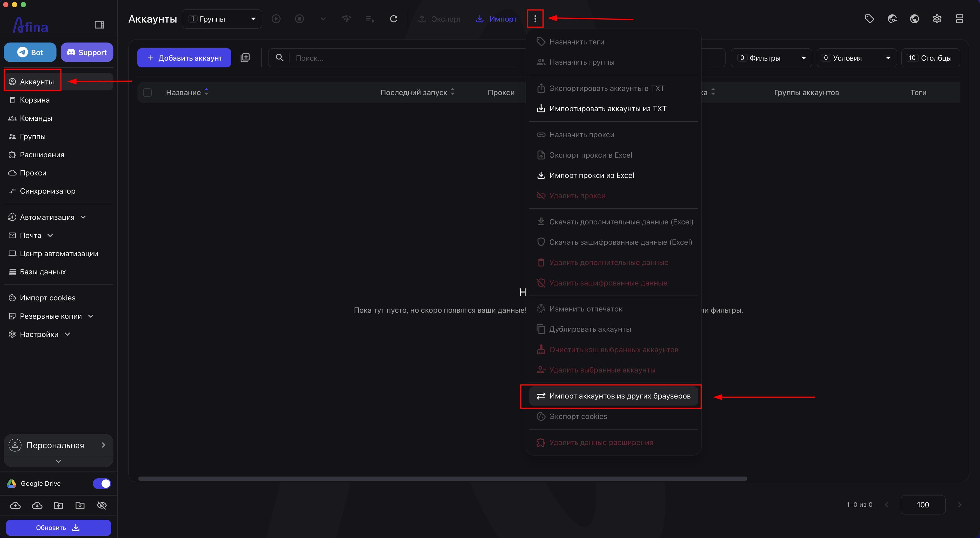Open Расширения in sidebar
The height and width of the screenshot is (538, 980).
(59, 155)
